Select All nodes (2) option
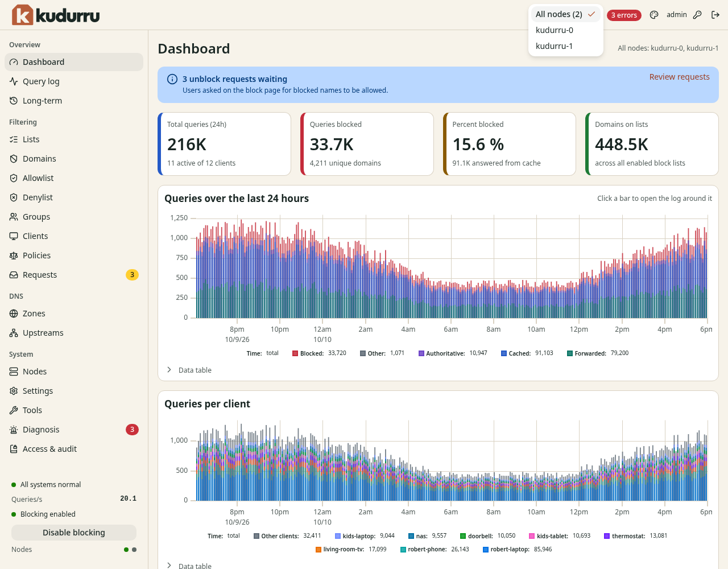This screenshot has height=569, width=728. pyautogui.click(x=565, y=14)
